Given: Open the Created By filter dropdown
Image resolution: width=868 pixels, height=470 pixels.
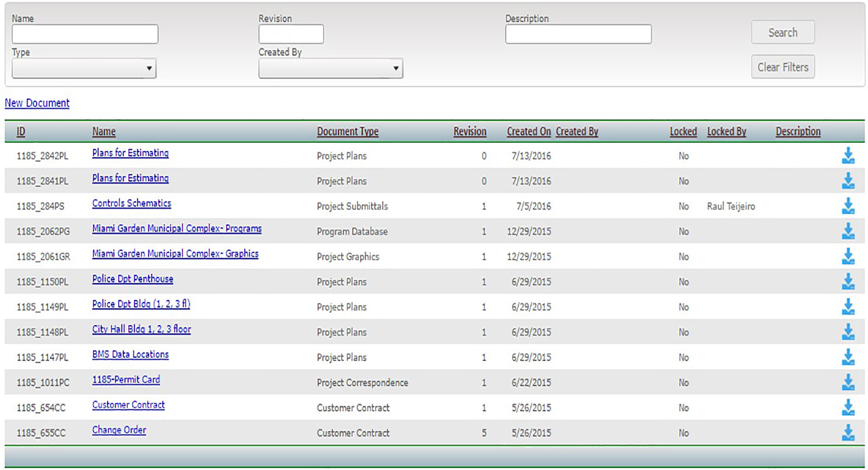Looking at the screenshot, I should (330, 68).
